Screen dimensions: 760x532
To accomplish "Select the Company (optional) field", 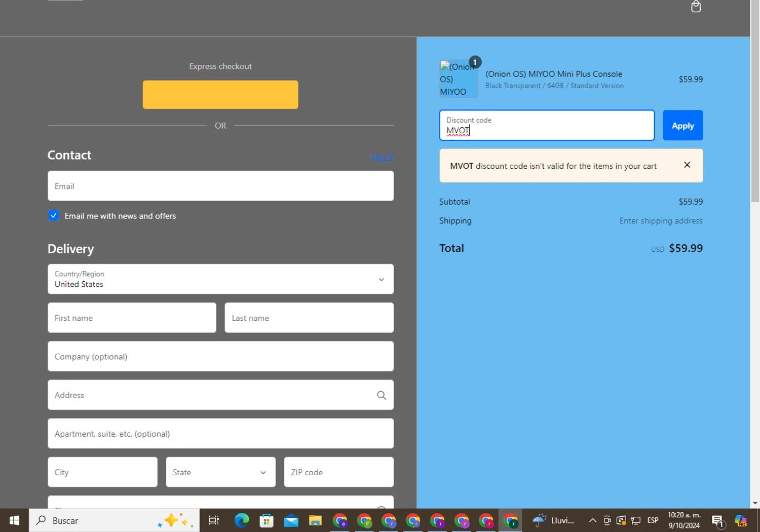I will (220, 356).
